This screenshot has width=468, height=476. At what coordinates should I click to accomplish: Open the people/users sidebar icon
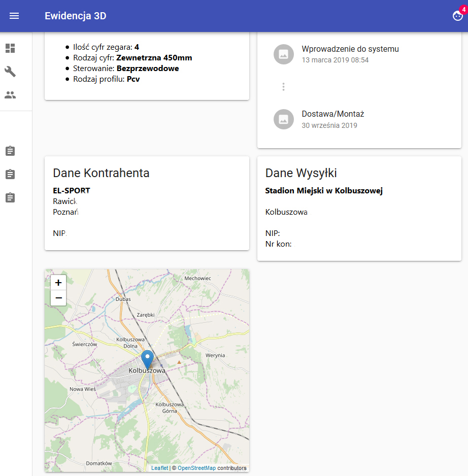pos(10,95)
